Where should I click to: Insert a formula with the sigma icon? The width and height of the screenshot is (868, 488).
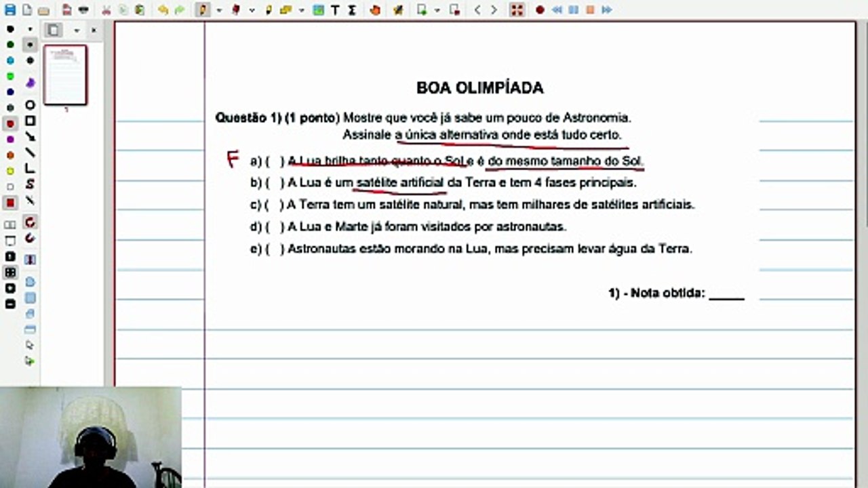[x=352, y=10]
